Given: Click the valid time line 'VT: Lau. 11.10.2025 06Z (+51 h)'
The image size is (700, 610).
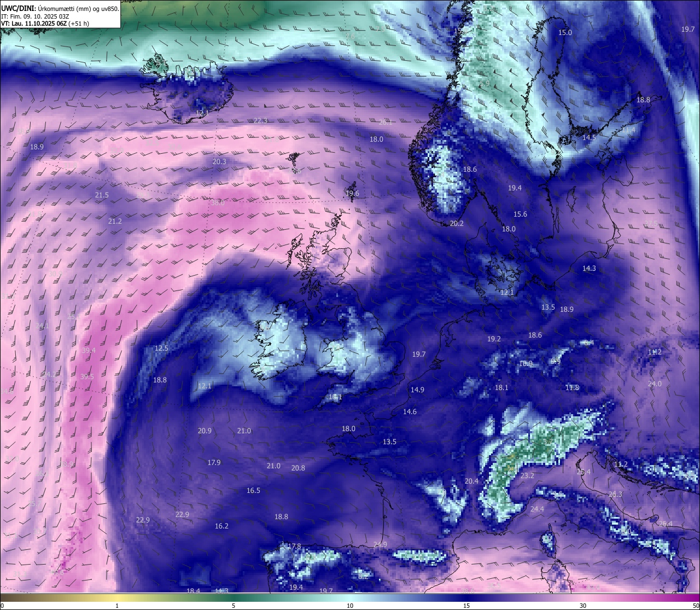Looking at the screenshot, I should [x=45, y=24].
